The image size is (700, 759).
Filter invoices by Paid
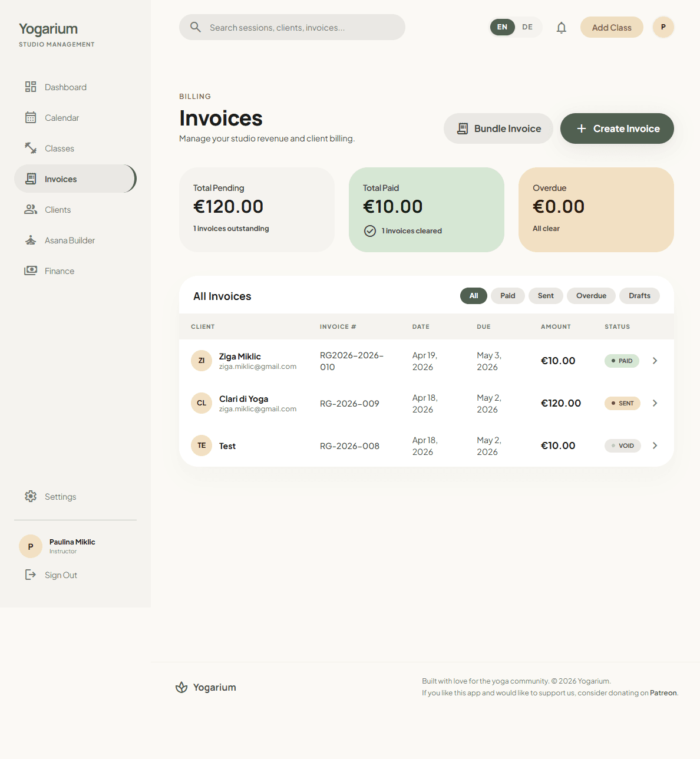[507, 296]
